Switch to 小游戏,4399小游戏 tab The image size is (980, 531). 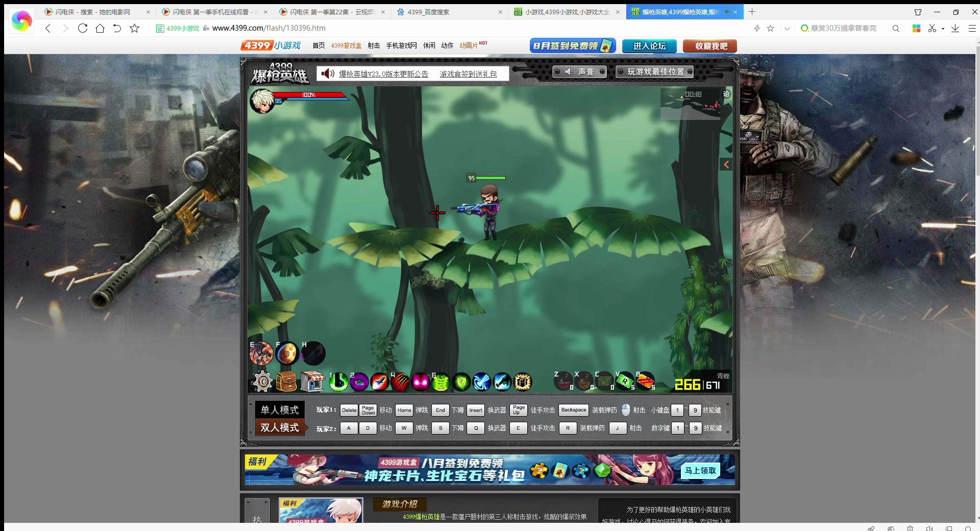(567, 12)
